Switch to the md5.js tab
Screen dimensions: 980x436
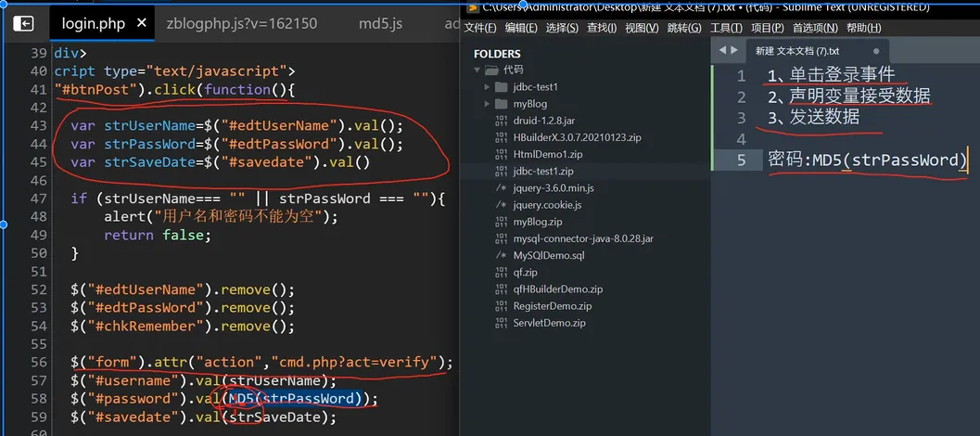pyautogui.click(x=380, y=23)
